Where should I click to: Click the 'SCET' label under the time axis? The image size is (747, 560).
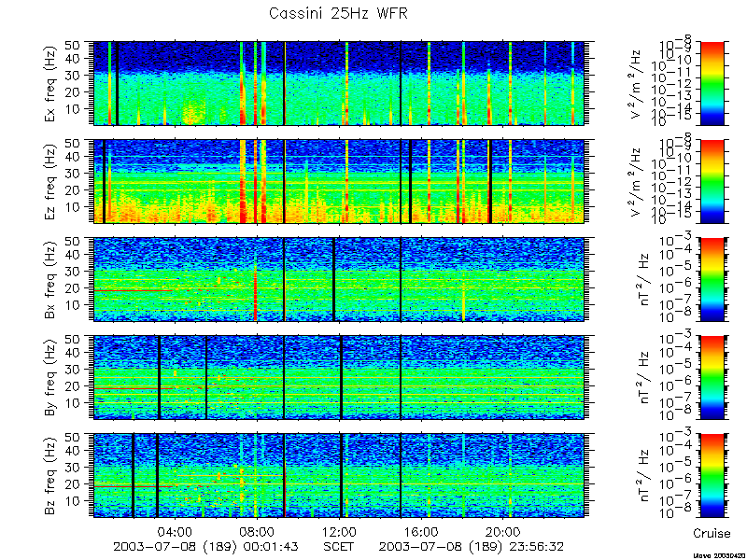(339, 547)
